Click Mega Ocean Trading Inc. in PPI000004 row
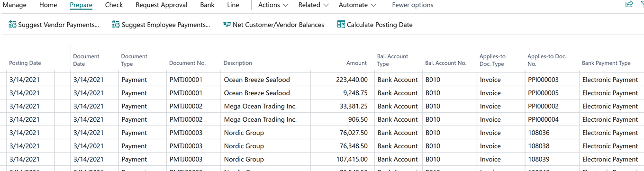Image resolution: width=644 pixels, height=171 pixels. click(x=260, y=119)
